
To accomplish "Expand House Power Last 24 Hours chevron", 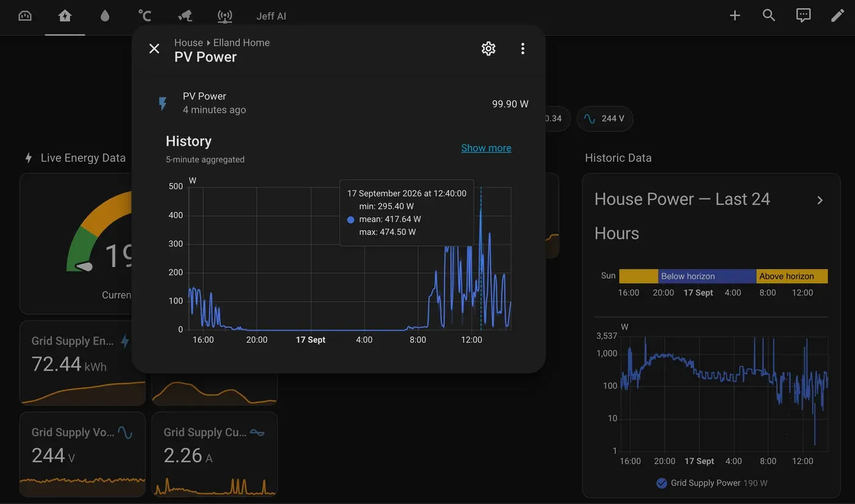I will coord(820,200).
